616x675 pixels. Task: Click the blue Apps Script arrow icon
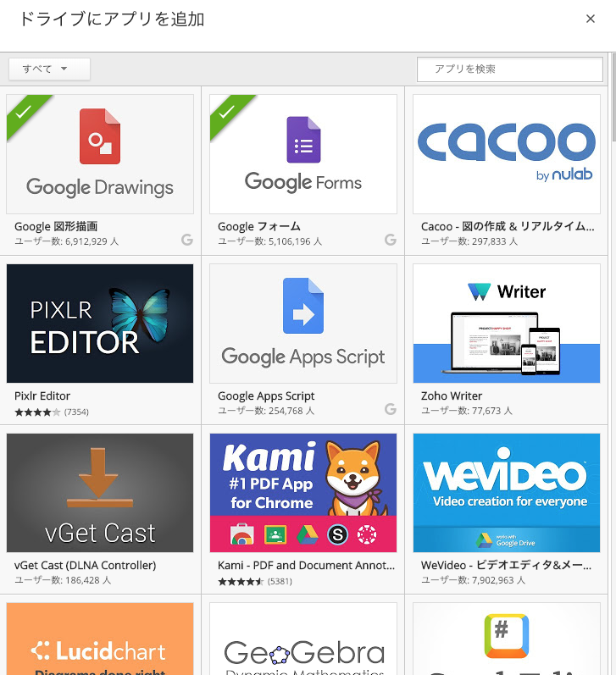pyautogui.click(x=303, y=306)
